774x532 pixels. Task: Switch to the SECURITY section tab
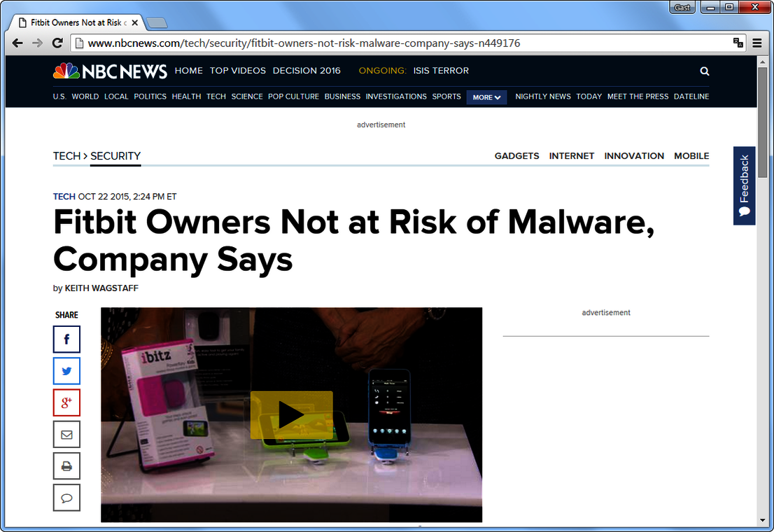115,155
